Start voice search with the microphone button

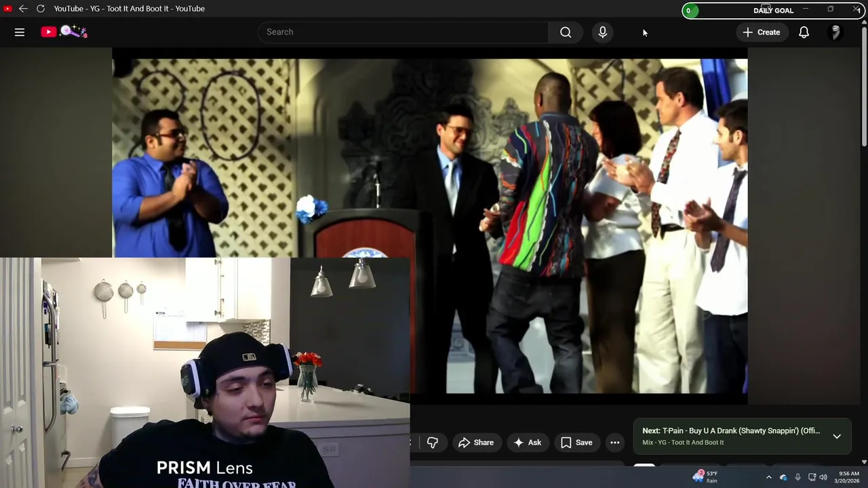602,32
